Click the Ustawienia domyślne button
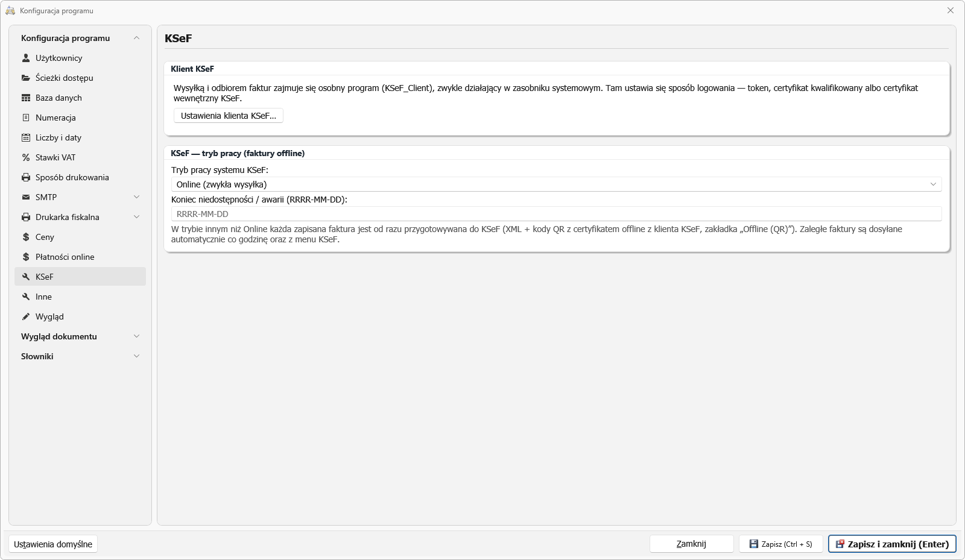Screen dimensions: 965x560 click(x=53, y=544)
